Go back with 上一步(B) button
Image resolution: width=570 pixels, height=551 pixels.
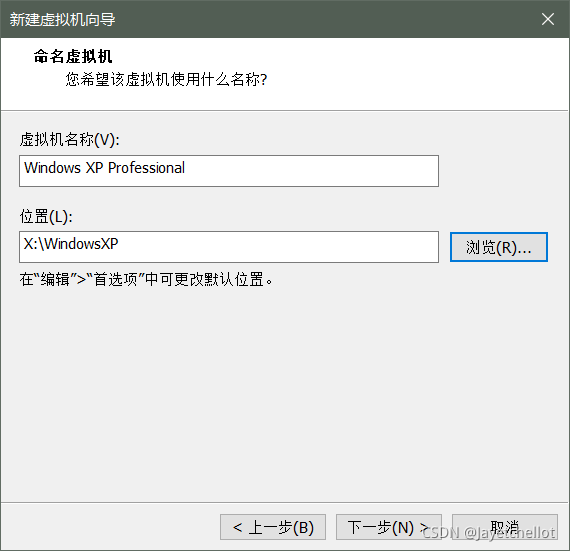pyautogui.click(x=273, y=527)
